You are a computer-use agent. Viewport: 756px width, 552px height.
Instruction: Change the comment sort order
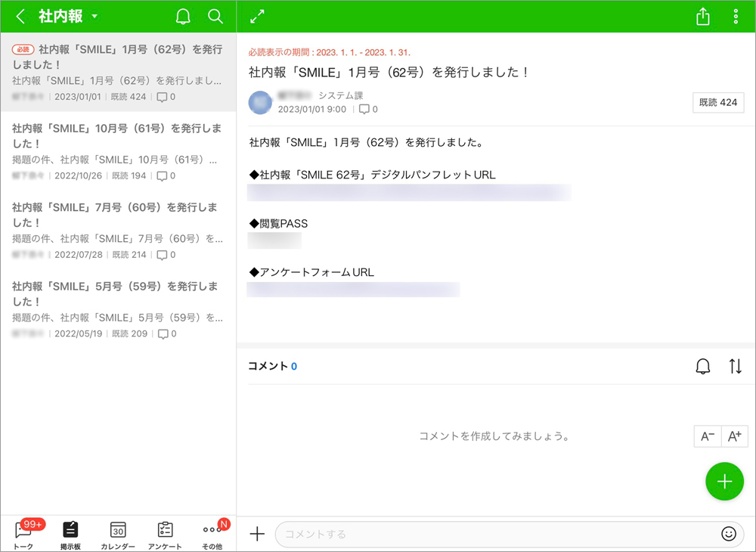736,367
